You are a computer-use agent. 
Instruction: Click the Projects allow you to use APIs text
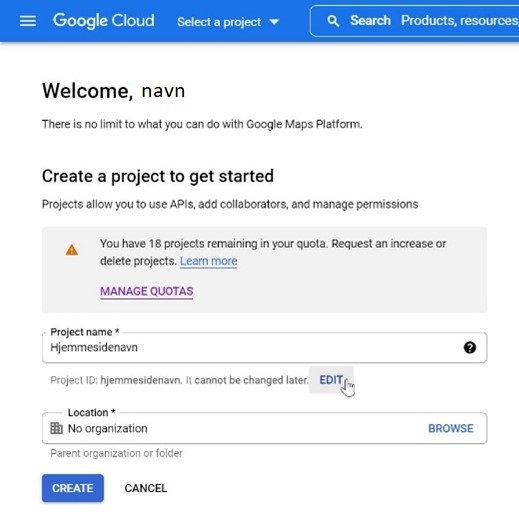(230, 204)
